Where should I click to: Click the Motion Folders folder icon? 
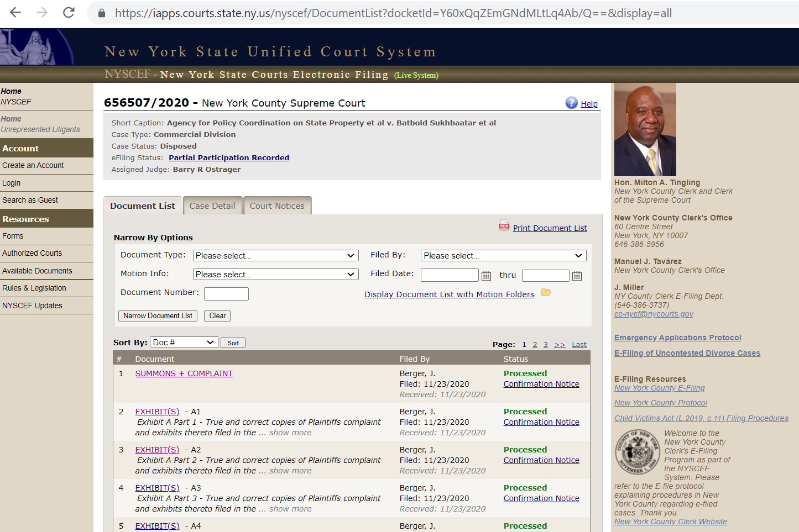(x=546, y=292)
